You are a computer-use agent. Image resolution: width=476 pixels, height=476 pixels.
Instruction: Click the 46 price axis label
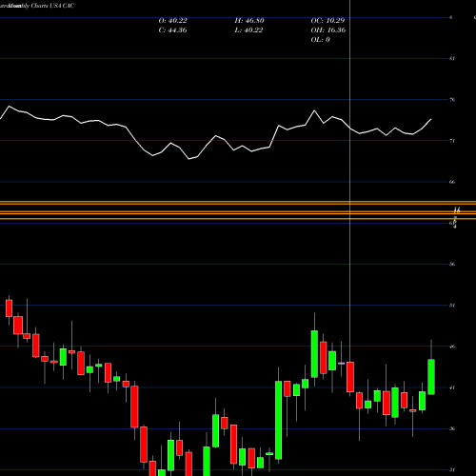pos(452,347)
